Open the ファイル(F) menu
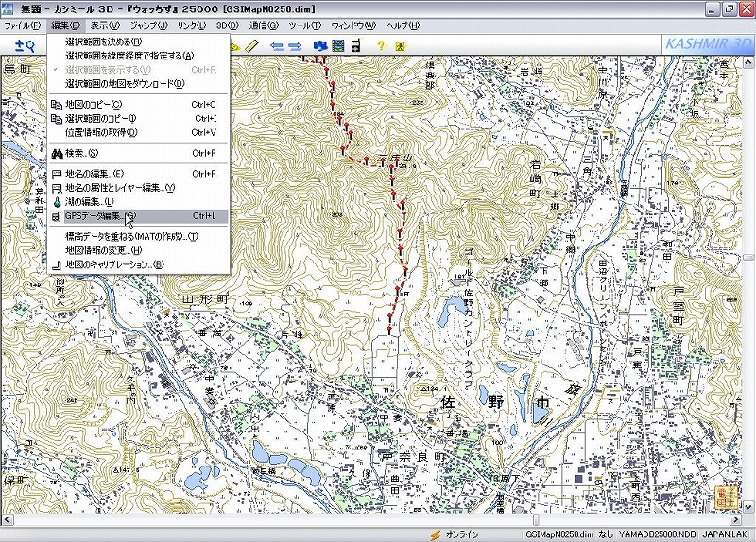 pyautogui.click(x=22, y=25)
